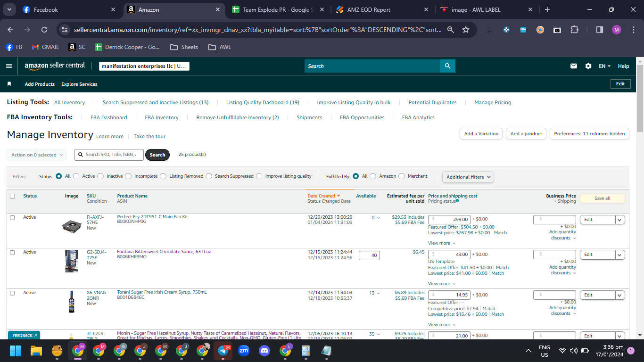Select Fulfilled By Amazon radio option
The width and height of the screenshot is (644, 362).
373,176
